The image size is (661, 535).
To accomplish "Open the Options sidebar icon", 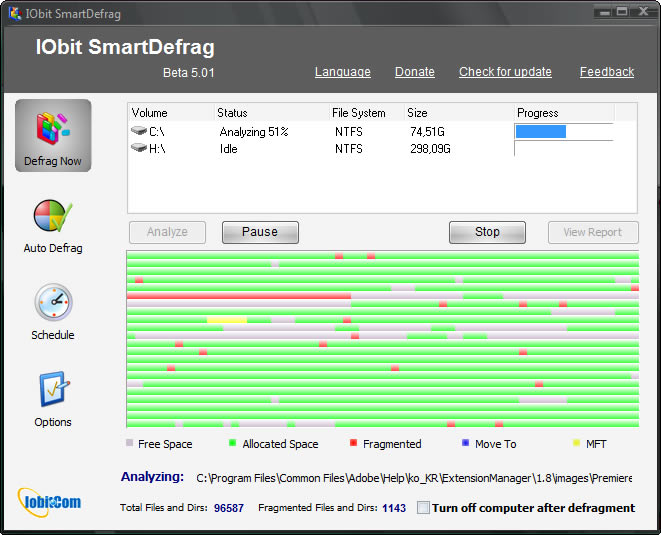I will click(53, 389).
